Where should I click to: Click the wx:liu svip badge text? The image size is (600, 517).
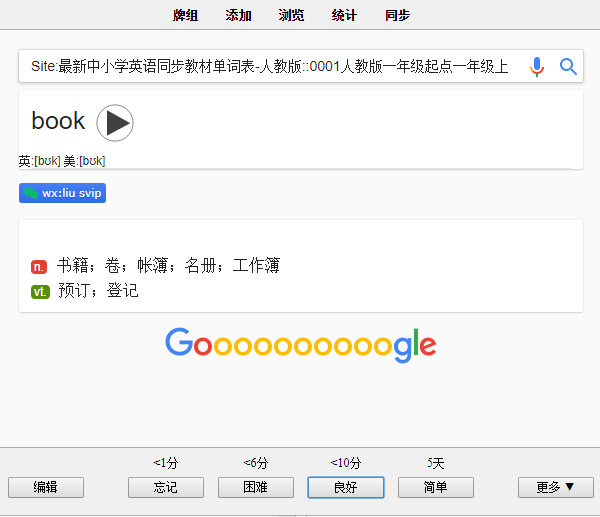[x=72, y=193]
